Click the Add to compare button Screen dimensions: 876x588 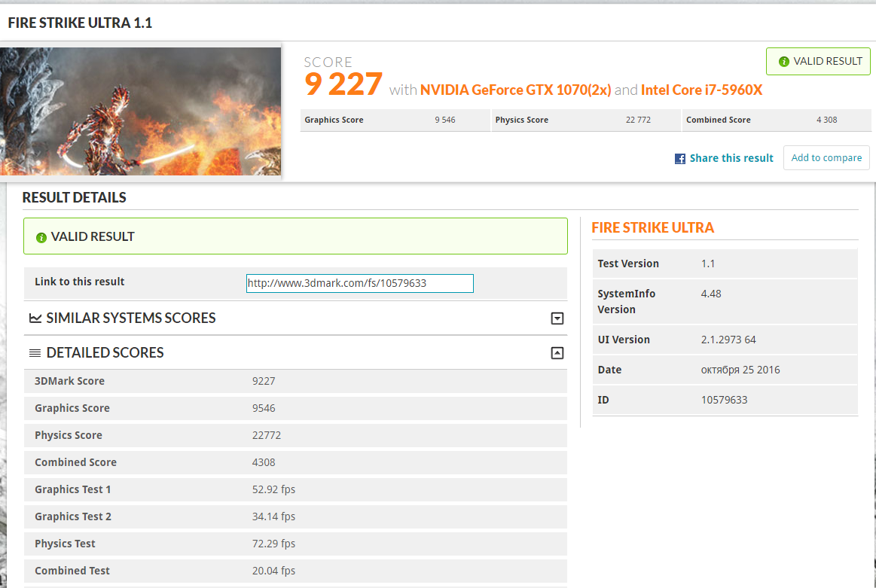[x=826, y=158]
